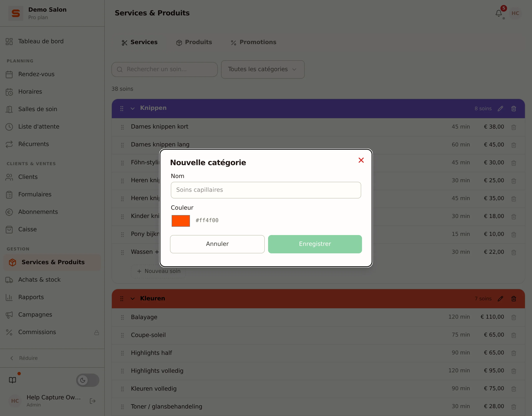Open the help book icon in sidebar

[12, 380]
